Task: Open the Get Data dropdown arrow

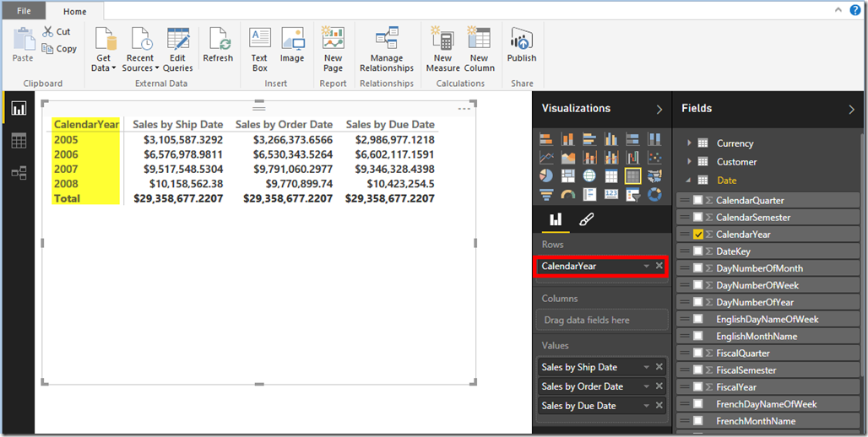Action: pos(114,68)
